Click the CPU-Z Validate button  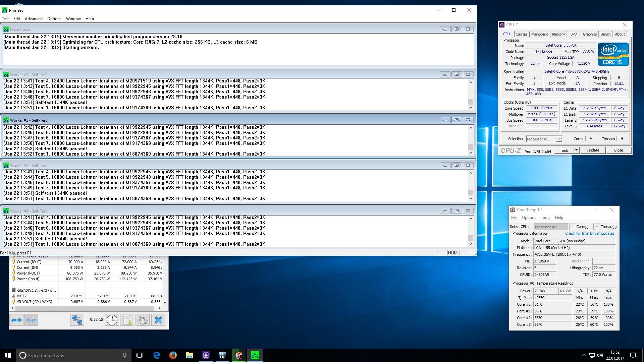coord(592,150)
